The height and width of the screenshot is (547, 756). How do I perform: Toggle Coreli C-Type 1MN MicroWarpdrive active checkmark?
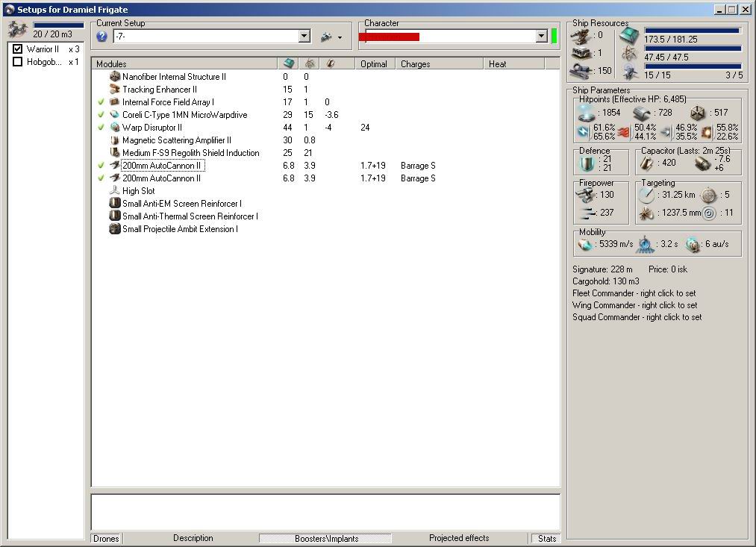tap(101, 115)
